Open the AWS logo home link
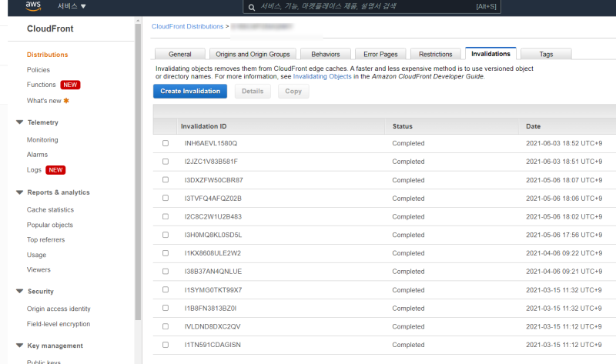Screen dimensions: 616x364 33,5
